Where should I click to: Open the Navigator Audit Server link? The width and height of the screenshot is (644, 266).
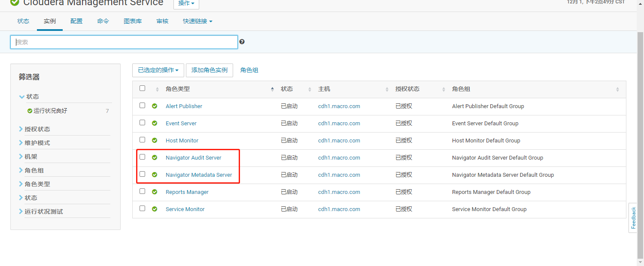point(194,157)
